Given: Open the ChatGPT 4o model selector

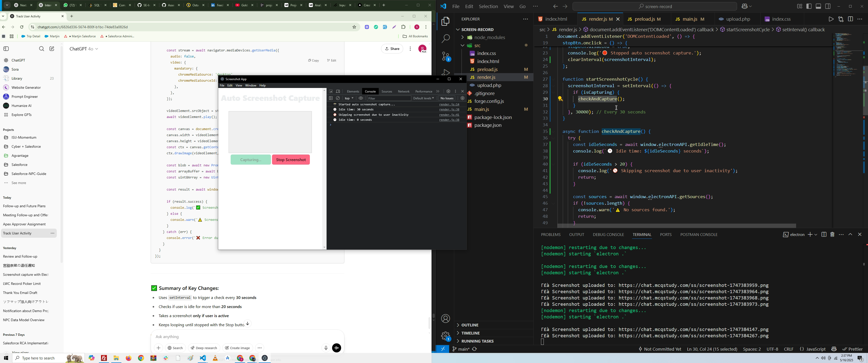Looking at the screenshot, I should (84, 49).
